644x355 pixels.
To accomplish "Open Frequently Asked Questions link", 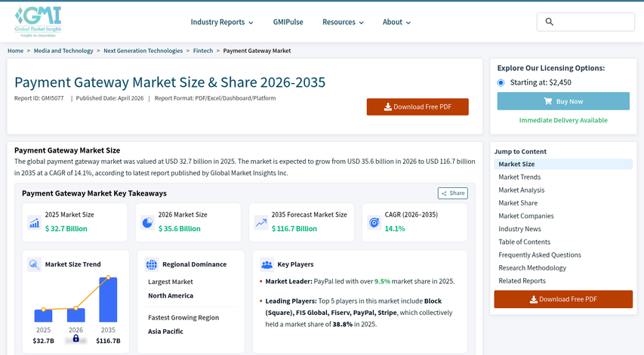I will [540, 255].
